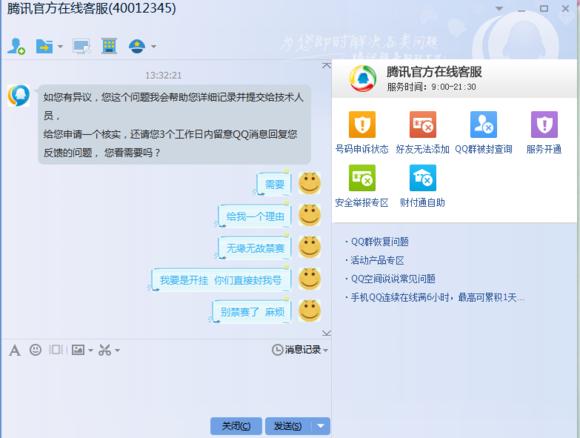Click the window title 腾讯官方在线客服(40012345)

click(x=92, y=8)
